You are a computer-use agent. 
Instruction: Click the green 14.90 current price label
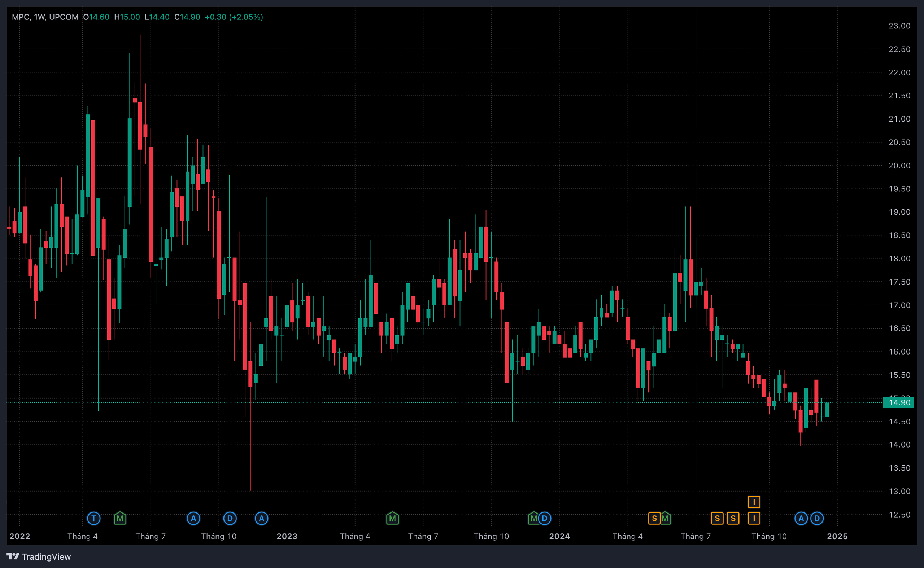898,403
